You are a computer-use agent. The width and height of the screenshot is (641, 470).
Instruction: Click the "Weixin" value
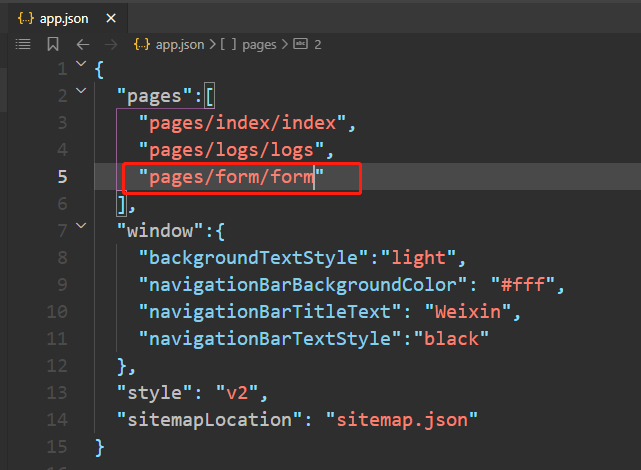pos(468,312)
